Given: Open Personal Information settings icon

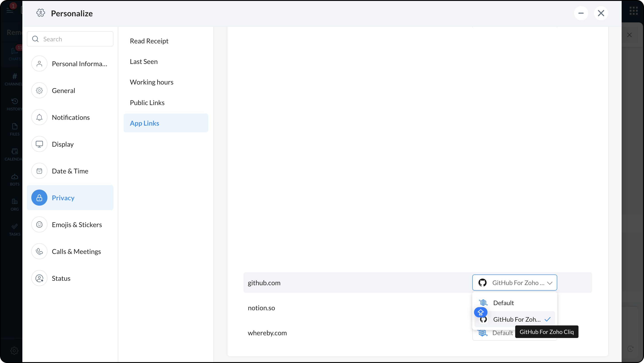Looking at the screenshot, I should point(39,64).
